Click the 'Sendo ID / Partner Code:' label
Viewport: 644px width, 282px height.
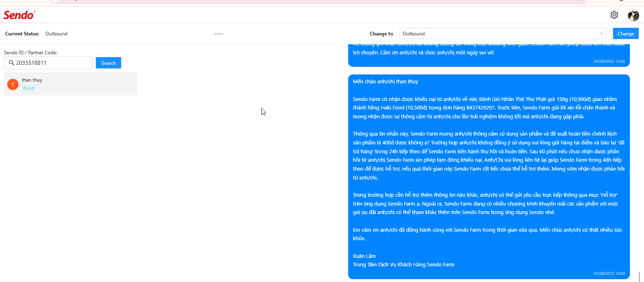(x=31, y=53)
